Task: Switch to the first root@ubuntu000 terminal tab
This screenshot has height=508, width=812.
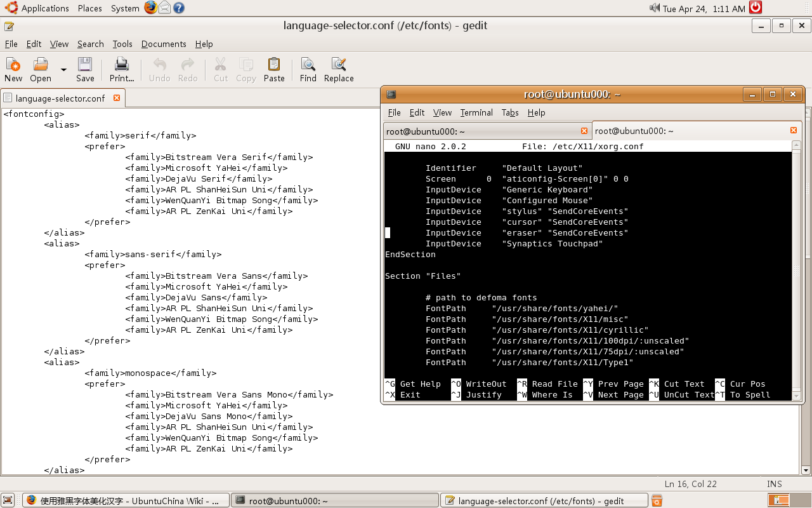Action: coord(487,131)
